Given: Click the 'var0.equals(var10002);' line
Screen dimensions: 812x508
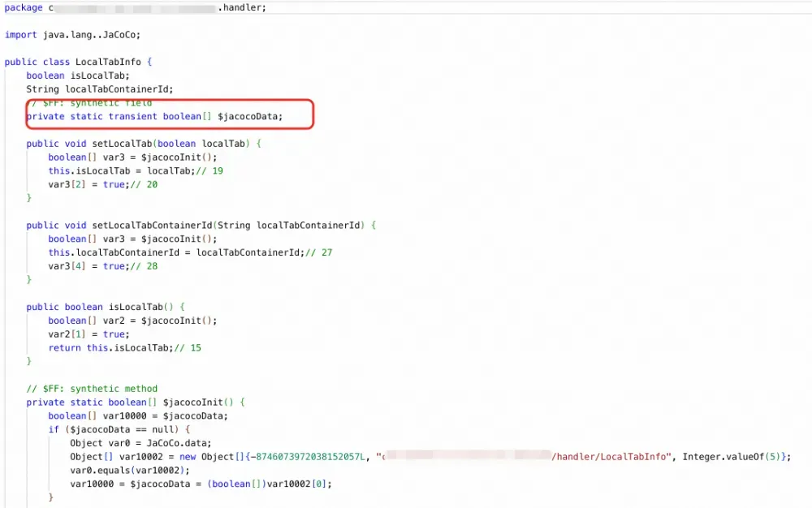Looking at the screenshot, I should pyautogui.click(x=130, y=471).
